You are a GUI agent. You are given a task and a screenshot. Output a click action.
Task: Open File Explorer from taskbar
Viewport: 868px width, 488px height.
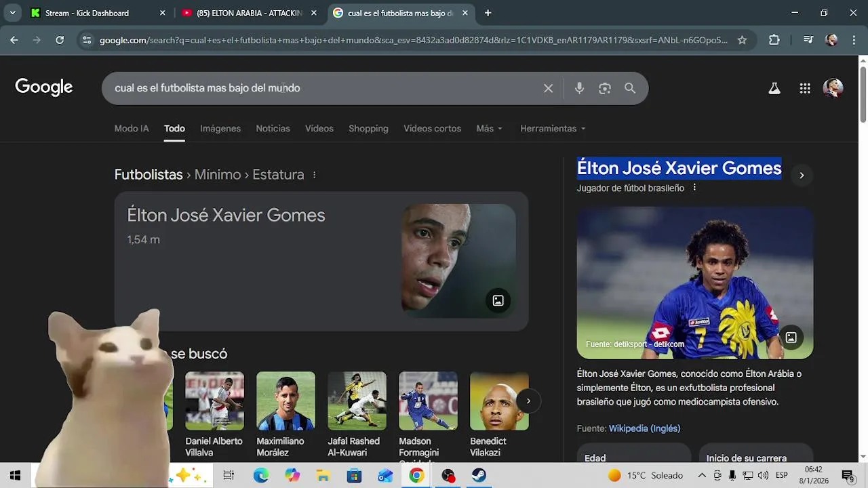pyautogui.click(x=323, y=476)
